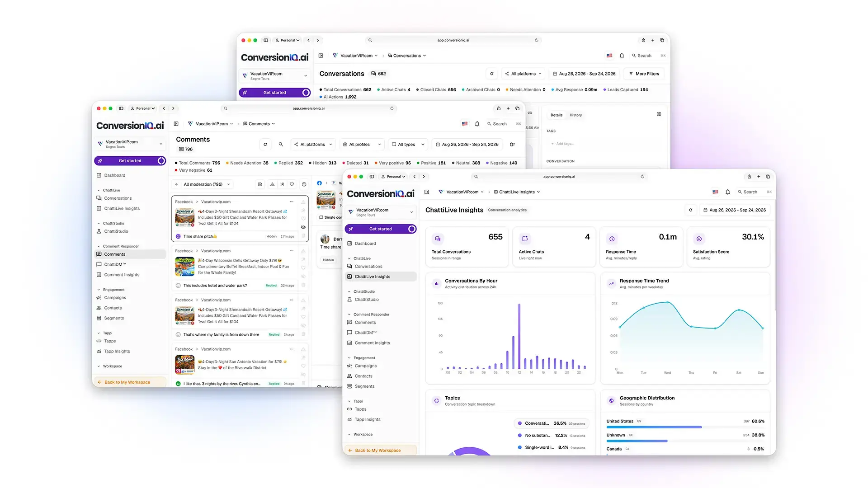Screen dimensions: 868x488
Task: Click the sort arrow beside All moderation
Action: [176, 184]
